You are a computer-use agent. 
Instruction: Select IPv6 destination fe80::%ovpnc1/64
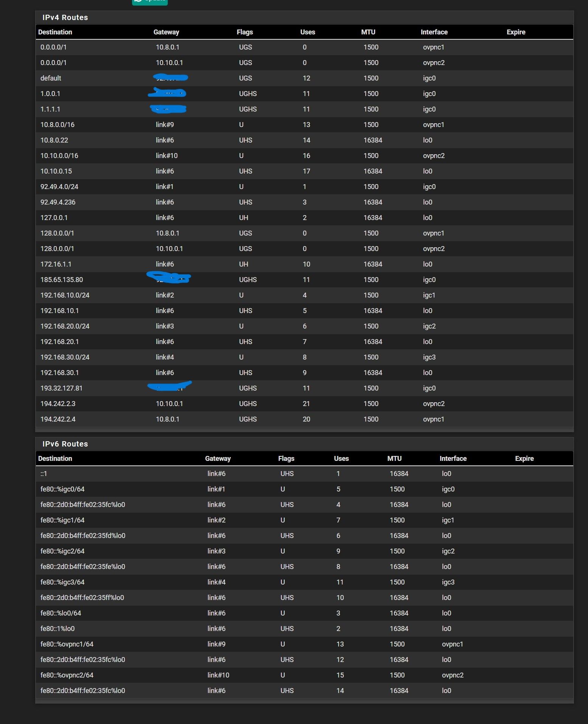coord(67,644)
